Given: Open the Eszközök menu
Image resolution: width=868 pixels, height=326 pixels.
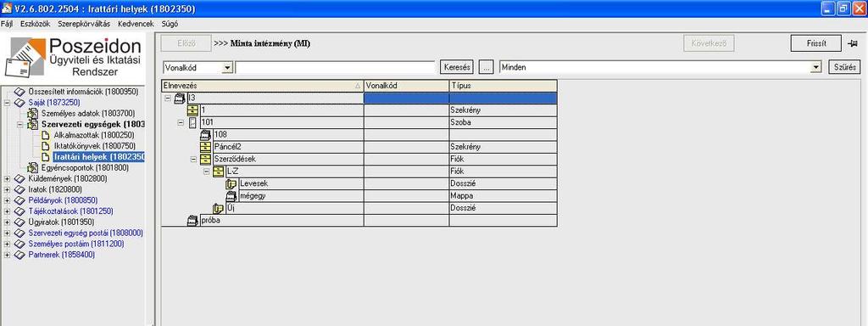Looking at the screenshot, I should pyautogui.click(x=35, y=24).
